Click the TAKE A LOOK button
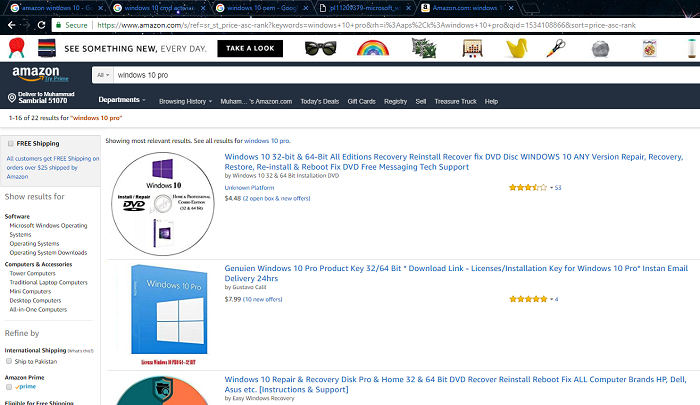Screen dimensions: 700x405 (x=250, y=48)
